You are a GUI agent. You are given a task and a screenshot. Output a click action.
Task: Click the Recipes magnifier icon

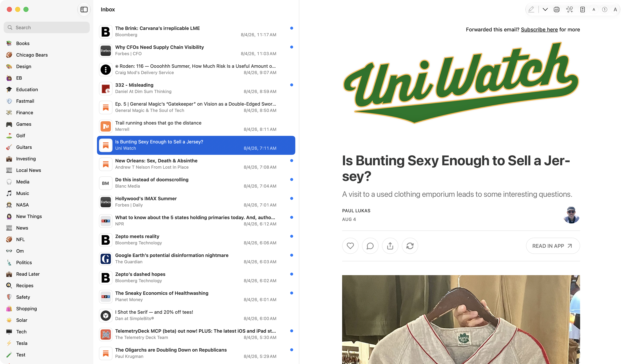pyautogui.click(x=9, y=286)
